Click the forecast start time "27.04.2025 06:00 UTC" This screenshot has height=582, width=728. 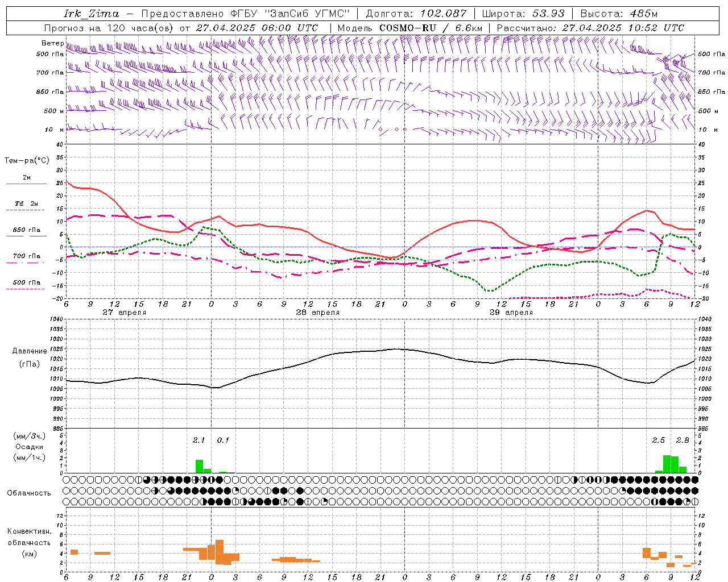(x=257, y=28)
